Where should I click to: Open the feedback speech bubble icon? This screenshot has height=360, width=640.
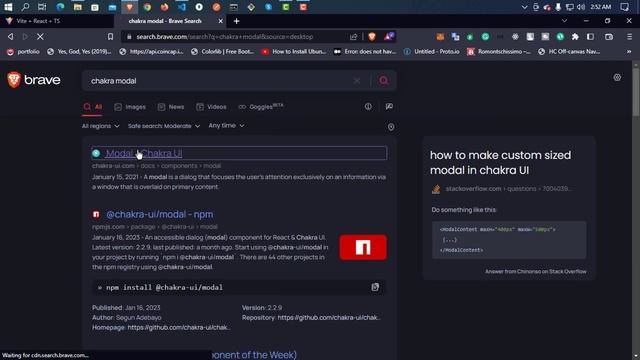389,107
